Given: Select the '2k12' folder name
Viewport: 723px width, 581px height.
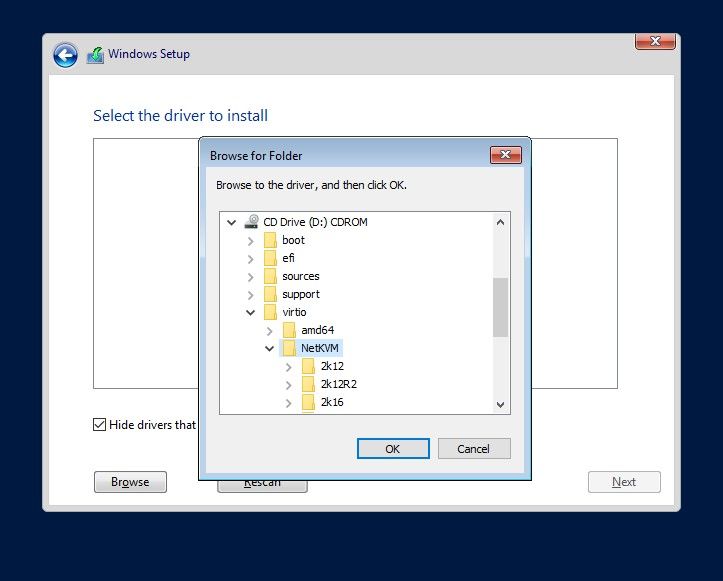Looking at the screenshot, I should 332,366.
